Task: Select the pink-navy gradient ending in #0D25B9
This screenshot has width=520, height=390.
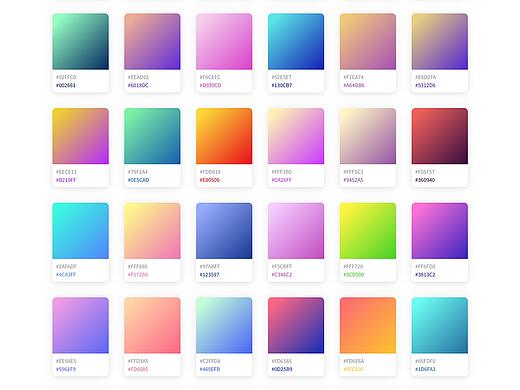Action: [296, 325]
